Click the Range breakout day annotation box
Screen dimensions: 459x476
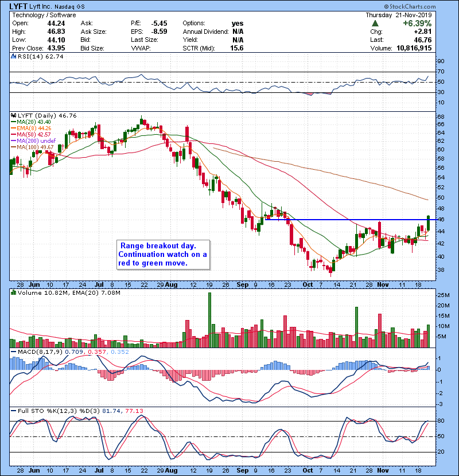pos(164,255)
